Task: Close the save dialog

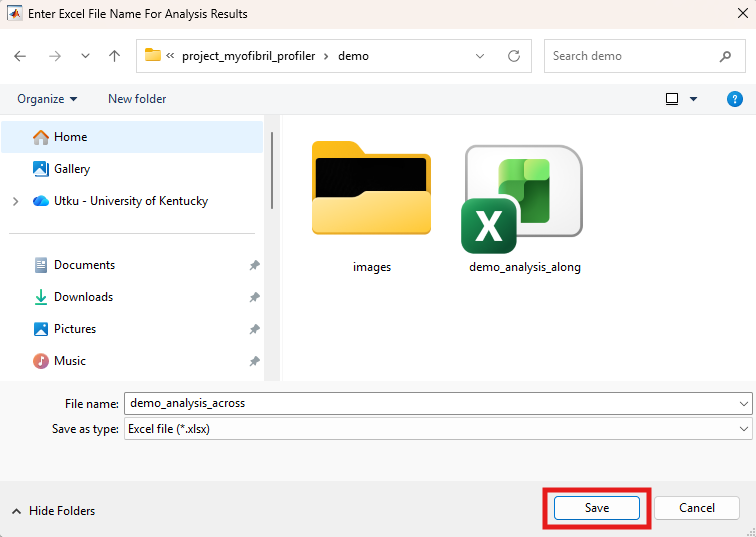Action: (x=743, y=13)
